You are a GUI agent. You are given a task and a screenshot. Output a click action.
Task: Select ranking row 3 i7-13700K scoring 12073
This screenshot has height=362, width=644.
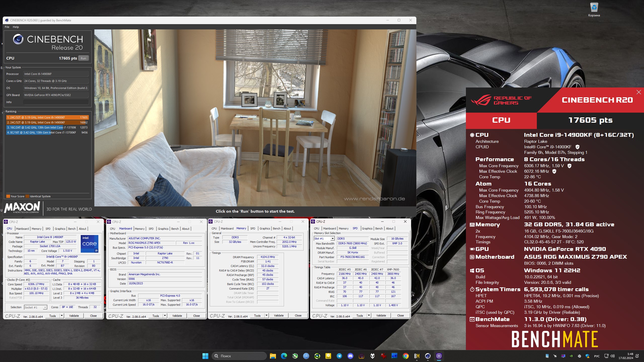click(47, 127)
